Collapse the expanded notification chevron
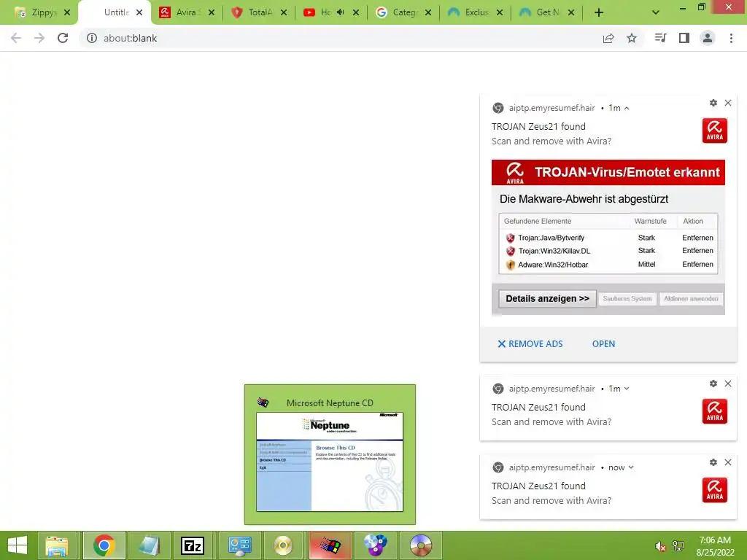This screenshot has width=747, height=560. [627, 108]
